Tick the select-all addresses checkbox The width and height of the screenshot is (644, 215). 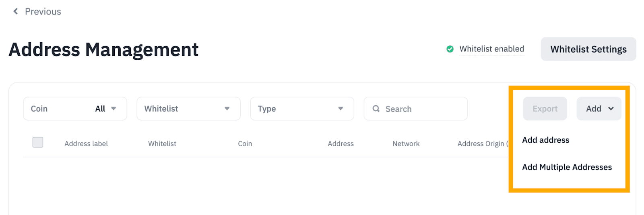tap(38, 142)
